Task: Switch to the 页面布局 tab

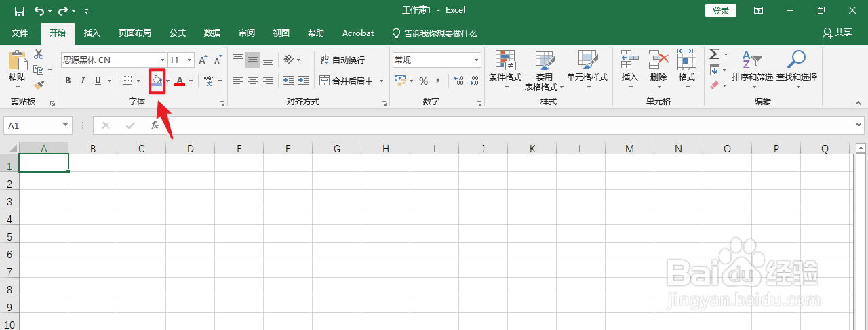Action: [x=134, y=33]
